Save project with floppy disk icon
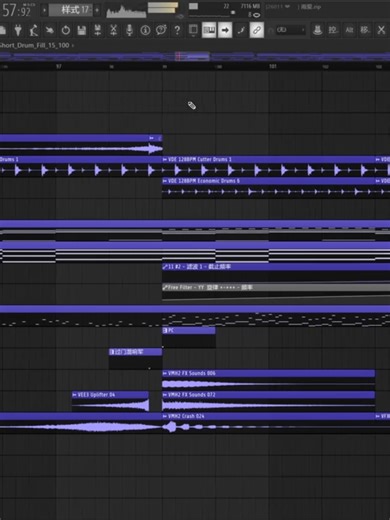 pos(82,30)
